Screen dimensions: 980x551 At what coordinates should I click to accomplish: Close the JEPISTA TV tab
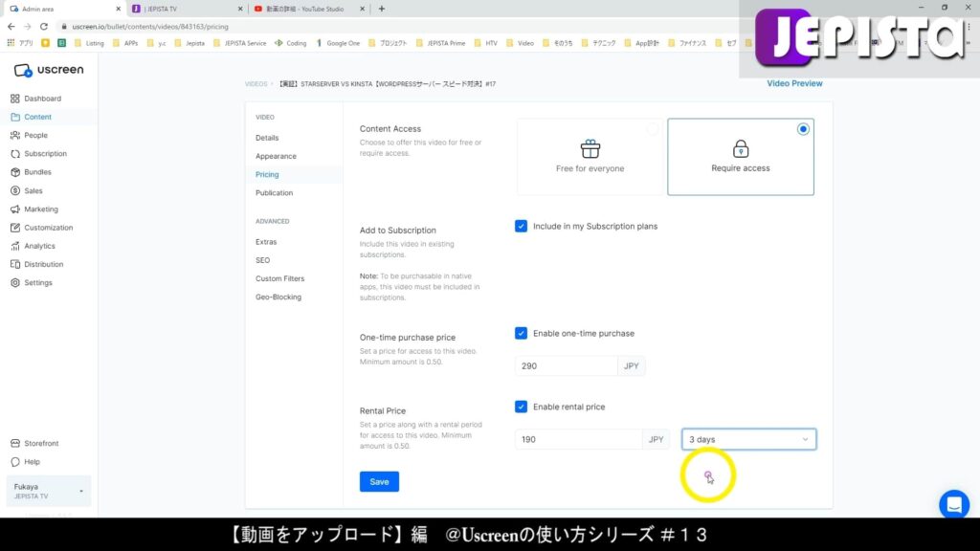click(x=240, y=9)
